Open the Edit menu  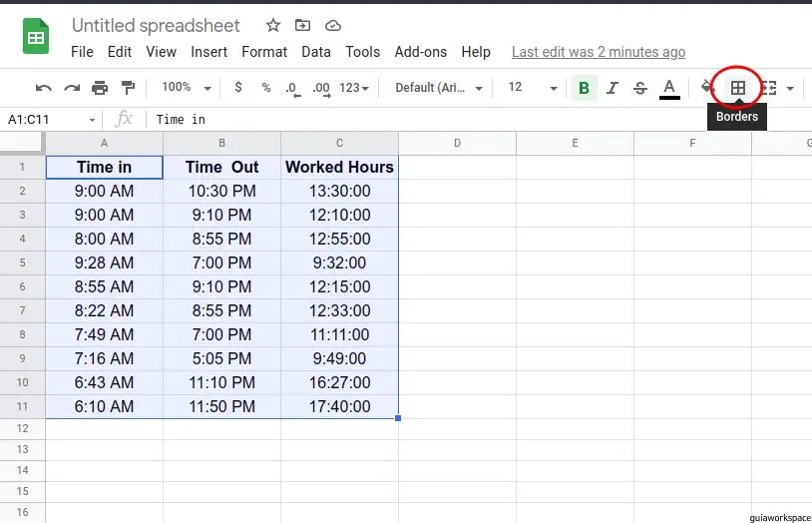(x=120, y=52)
